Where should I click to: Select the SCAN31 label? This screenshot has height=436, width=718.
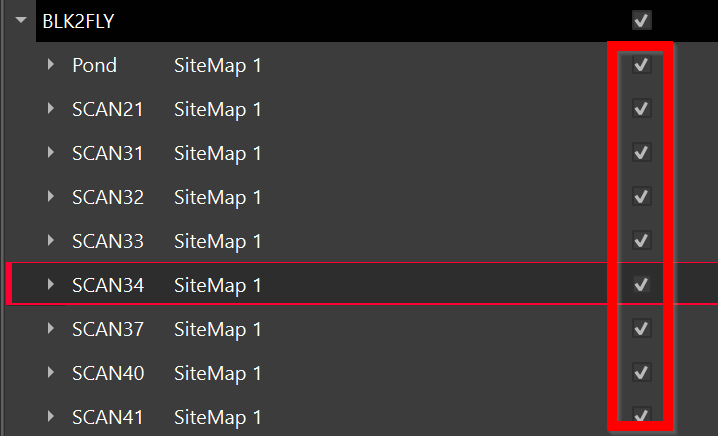107,154
